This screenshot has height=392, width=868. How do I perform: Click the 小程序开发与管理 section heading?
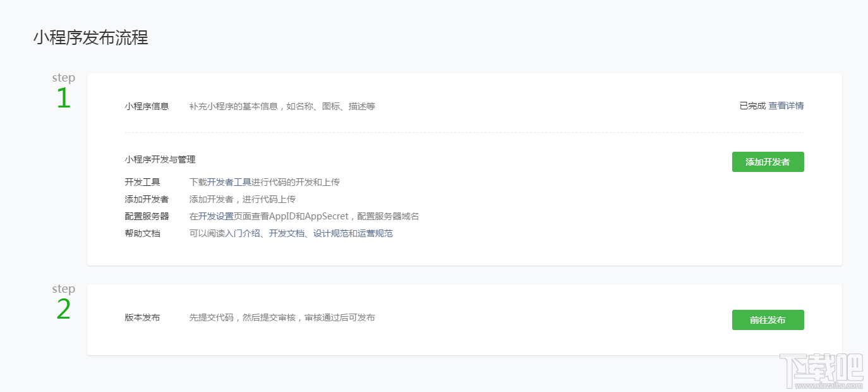[x=159, y=159]
